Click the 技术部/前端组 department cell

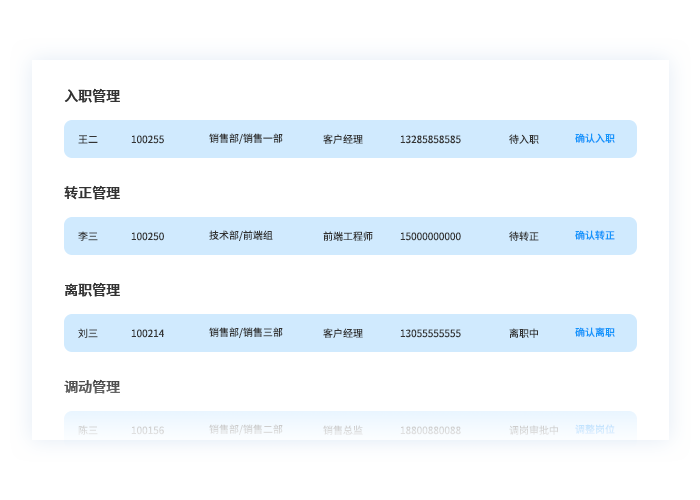tap(240, 236)
